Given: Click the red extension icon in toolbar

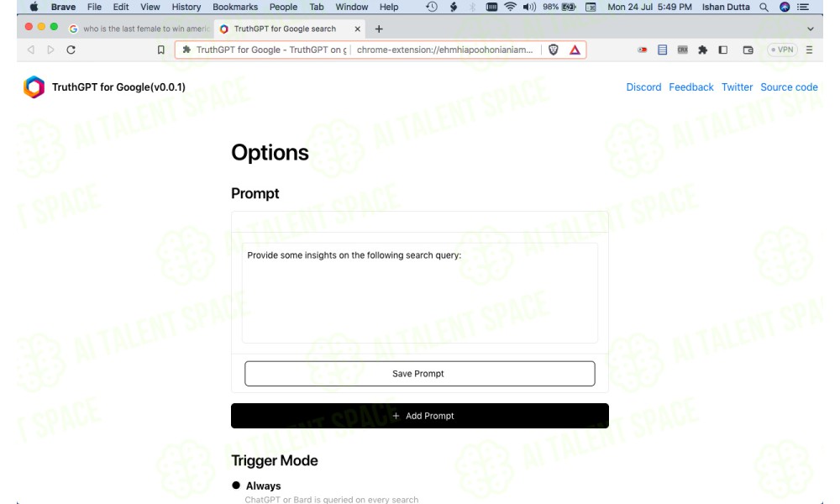Looking at the screenshot, I should [x=642, y=50].
